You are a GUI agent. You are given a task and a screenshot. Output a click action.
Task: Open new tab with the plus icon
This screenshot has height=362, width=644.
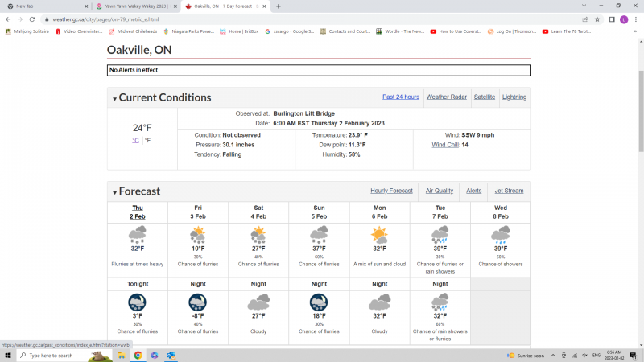point(279,6)
